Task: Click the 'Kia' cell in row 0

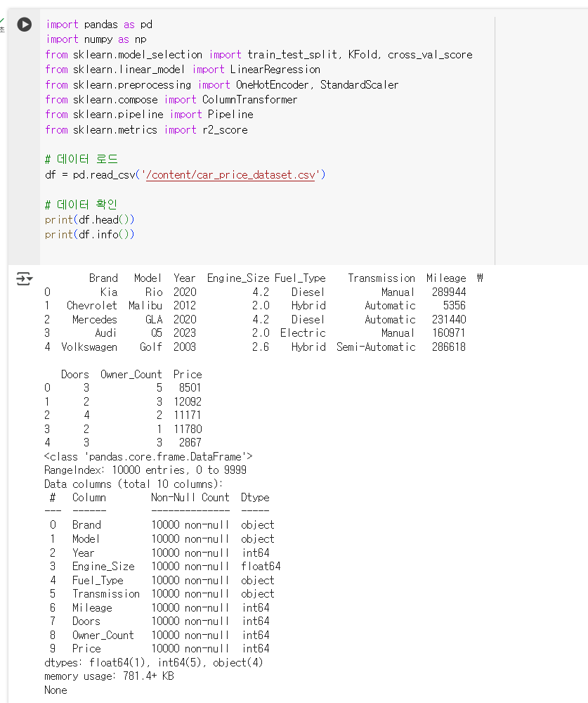Action: tap(108, 292)
